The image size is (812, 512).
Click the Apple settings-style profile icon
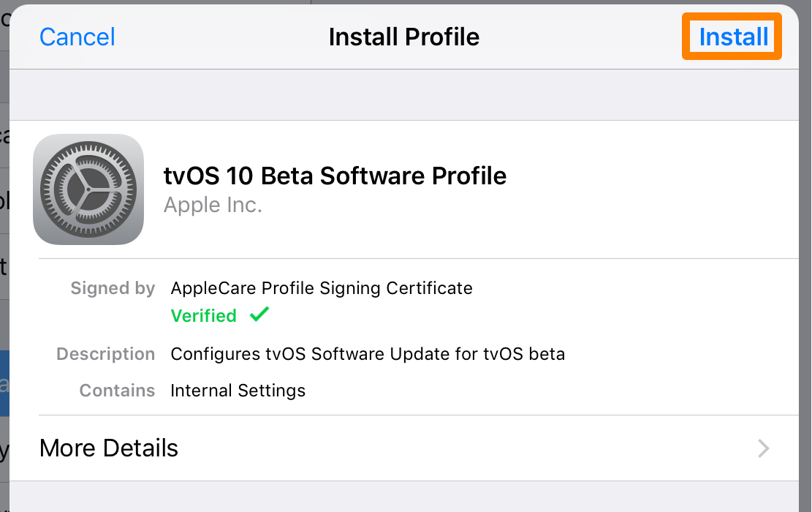[88, 189]
